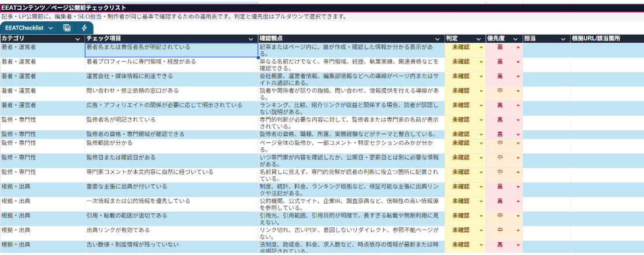644x255 pixels.
Task: Select 確認観点 cell starting 会社概要、運営者情報
Action: click(x=351, y=79)
